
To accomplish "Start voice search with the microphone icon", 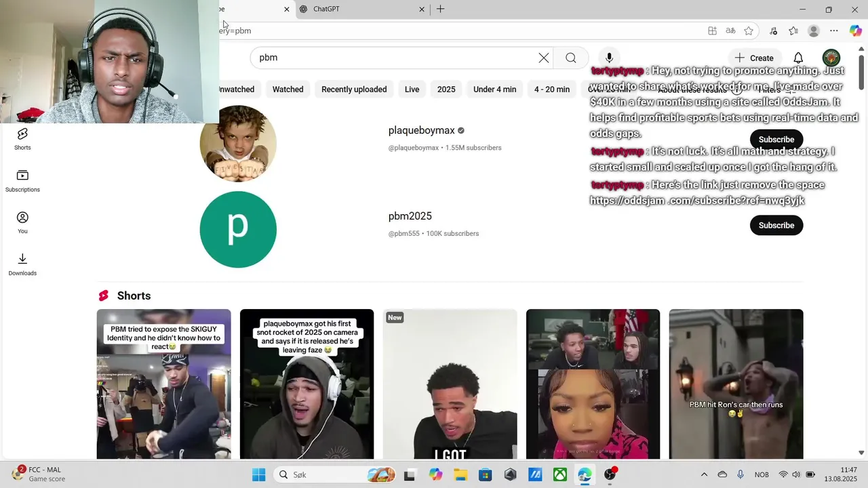I will click(609, 58).
